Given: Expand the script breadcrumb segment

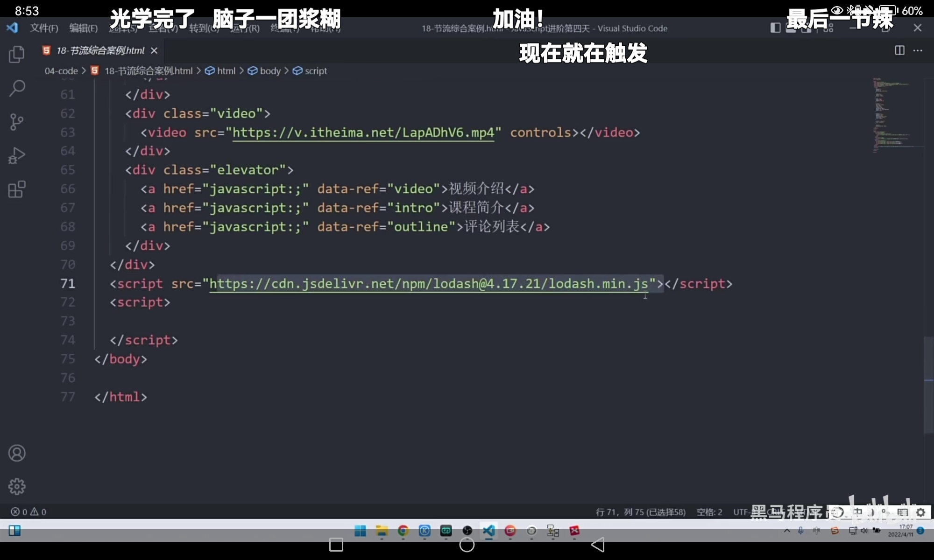Looking at the screenshot, I should [x=316, y=71].
